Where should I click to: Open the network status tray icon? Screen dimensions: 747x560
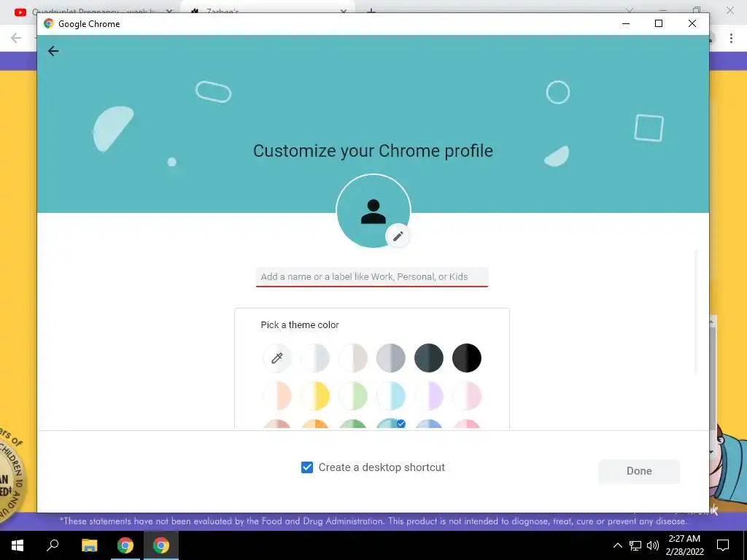coord(635,545)
